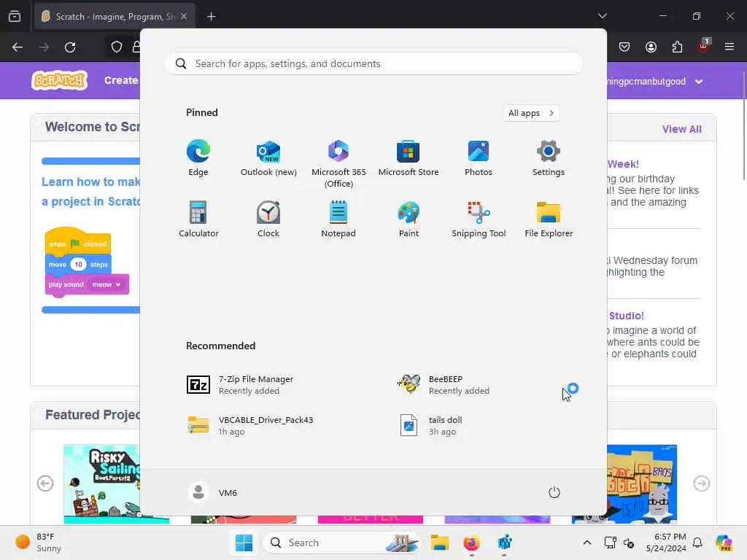Viewport: 747px width, 560px height.
Task: Open network icon in system tray
Action: [611, 542]
